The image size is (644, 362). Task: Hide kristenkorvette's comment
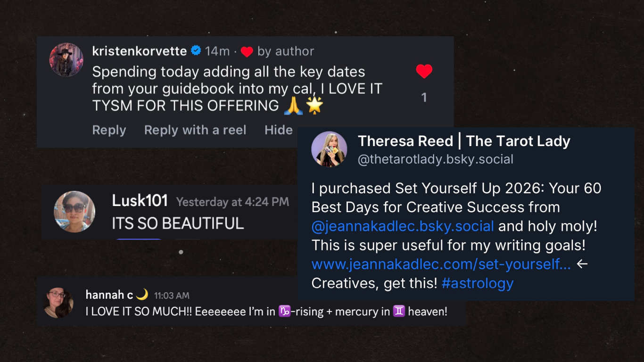point(278,130)
